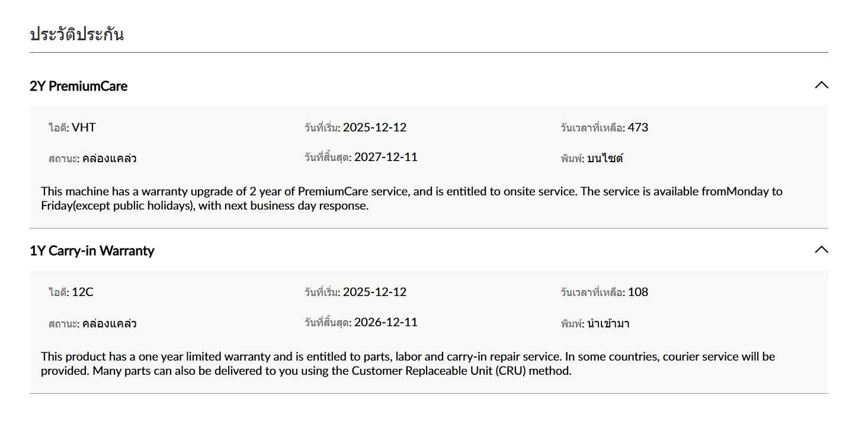Select the 12C warranty ID value
This screenshot has height=447, width=868.
pos(83,292)
